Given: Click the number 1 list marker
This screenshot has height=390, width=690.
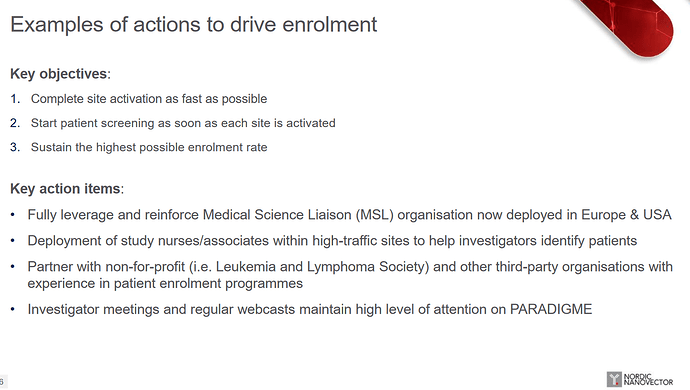Looking at the screenshot, I should pos(15,99).
